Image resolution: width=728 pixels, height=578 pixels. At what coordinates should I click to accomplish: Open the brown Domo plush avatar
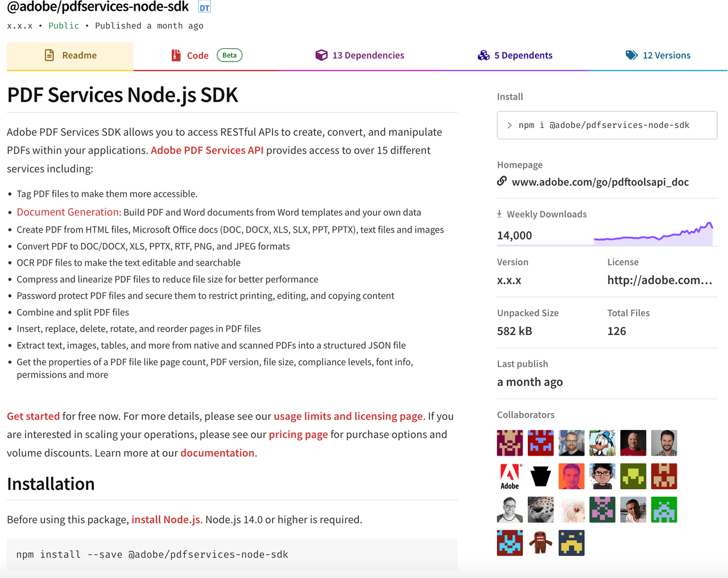click(x=541, y=543)
